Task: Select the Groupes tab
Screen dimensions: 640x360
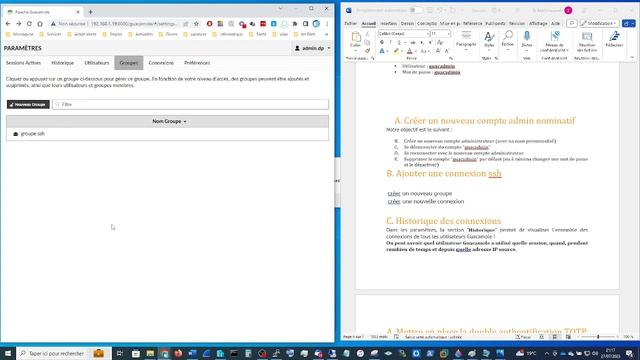Action: click(x=129, y=63)
